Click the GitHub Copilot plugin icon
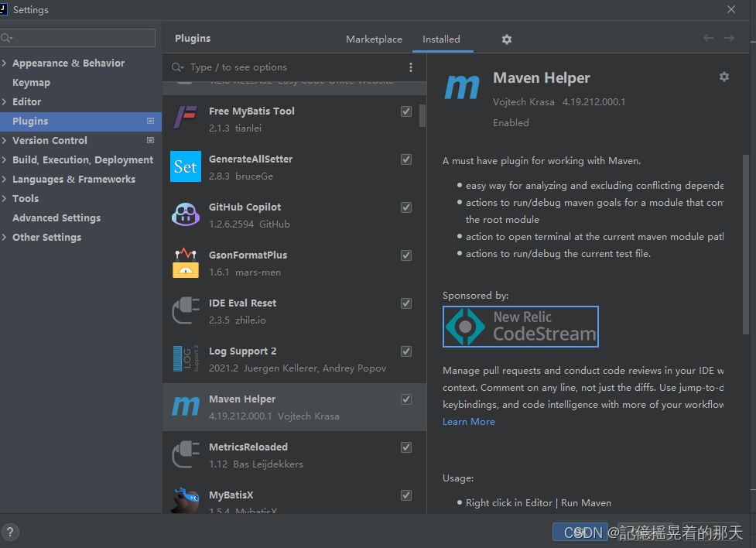The height and width of the screenshot is (548, 756). click(x=186, y=214)
